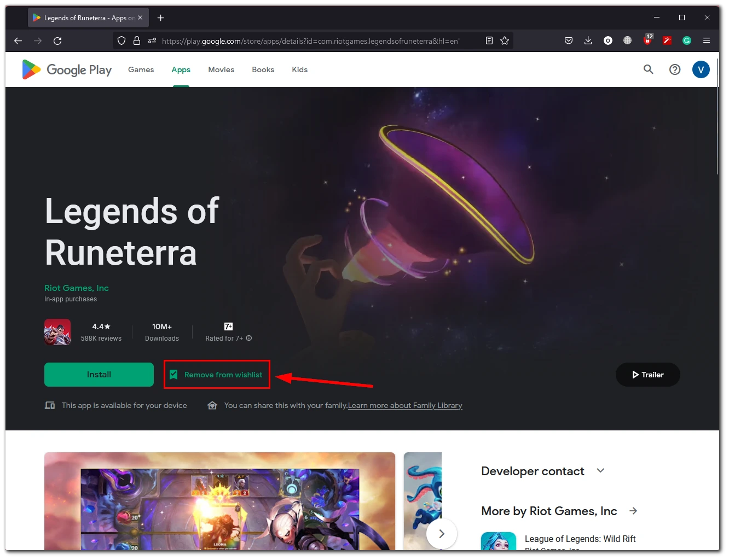
Task: Open Learn more about Family Library link
Action: 405,405
